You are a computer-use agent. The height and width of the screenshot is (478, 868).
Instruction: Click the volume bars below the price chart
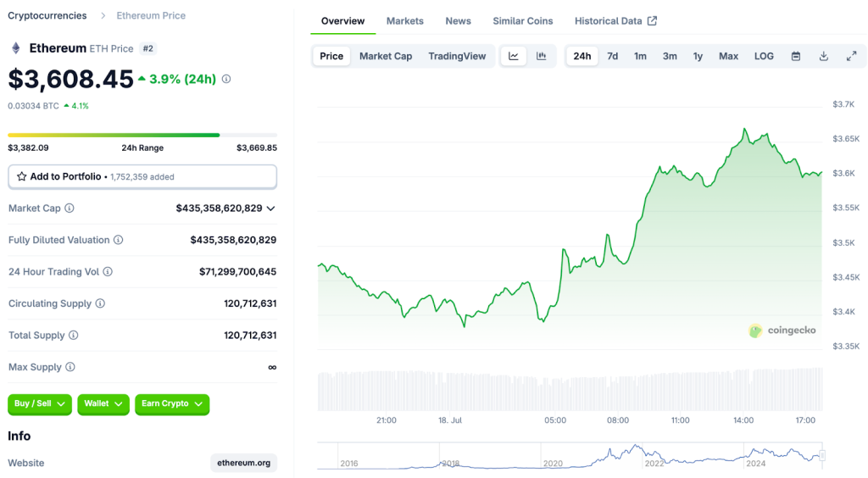[570, 390]
